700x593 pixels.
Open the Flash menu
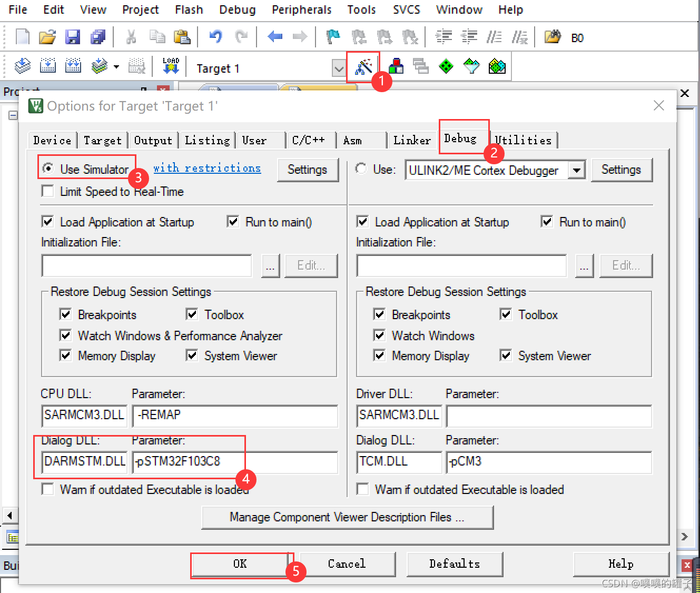click(189, 9)
